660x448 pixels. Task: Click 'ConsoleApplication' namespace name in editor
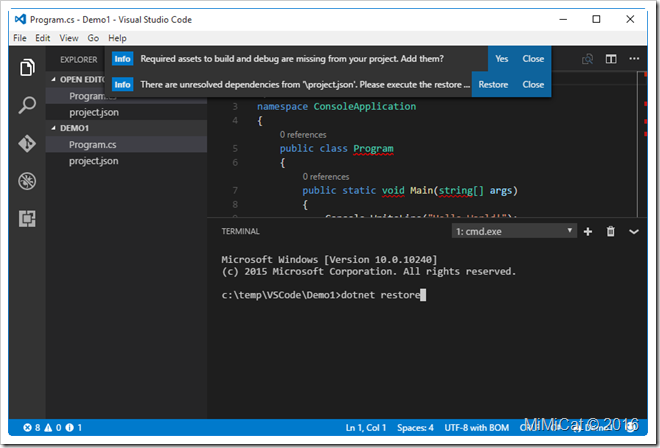pyautogui.click(x=365, y=107)
